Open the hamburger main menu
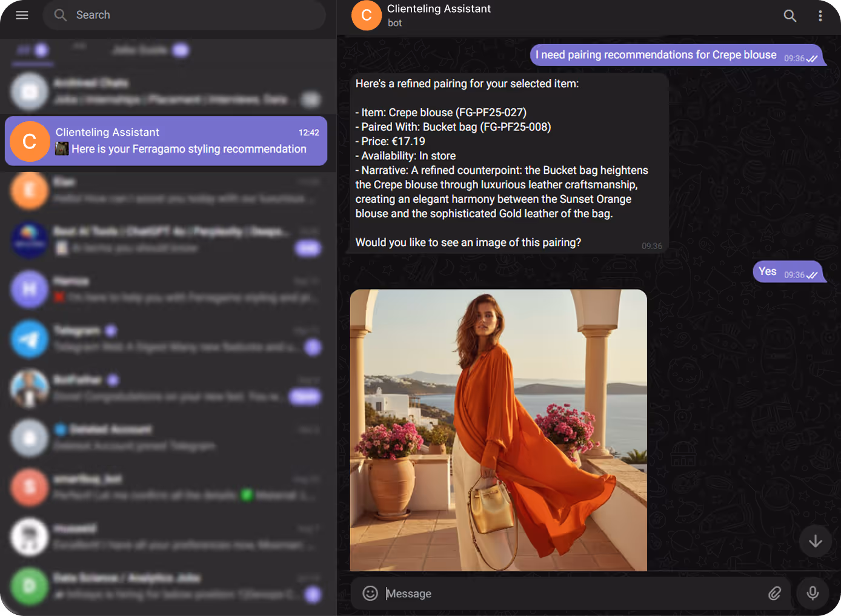This screenshot has width=841, height=616. pyautogui.click(x=22, y=15)
